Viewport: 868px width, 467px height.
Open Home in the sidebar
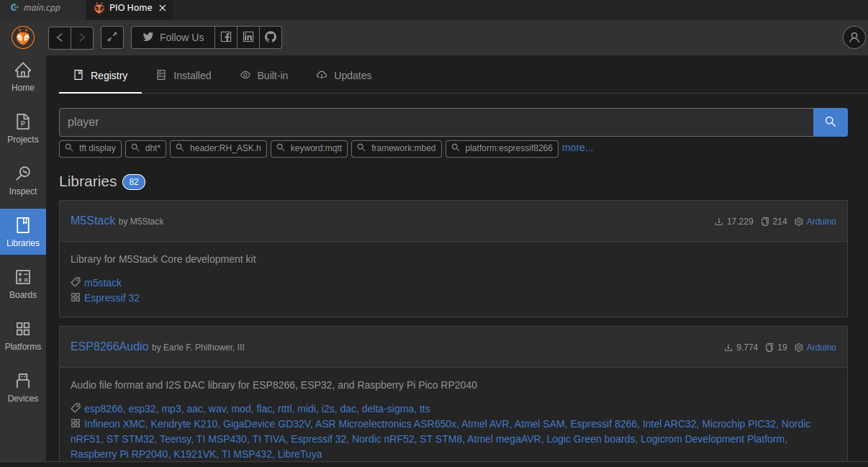[23, 77]
